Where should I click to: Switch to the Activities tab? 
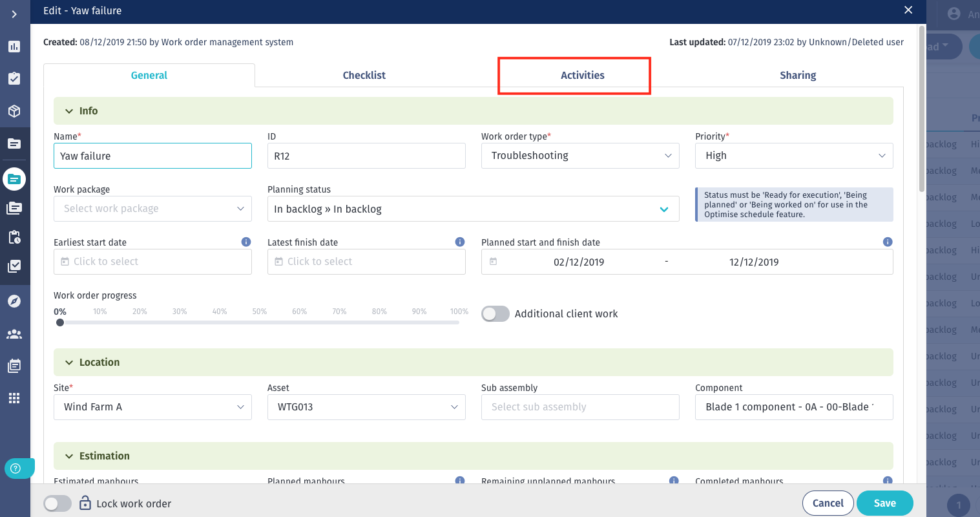[583, 75]
